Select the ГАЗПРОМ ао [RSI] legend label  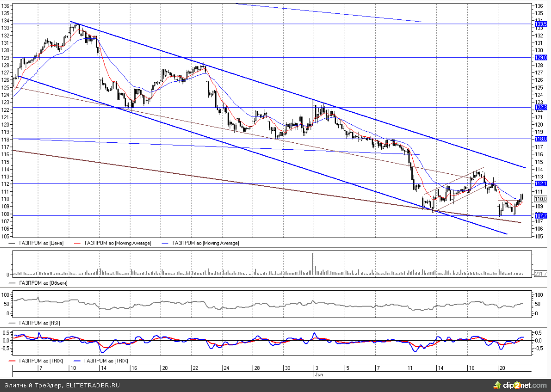point(39,323)
